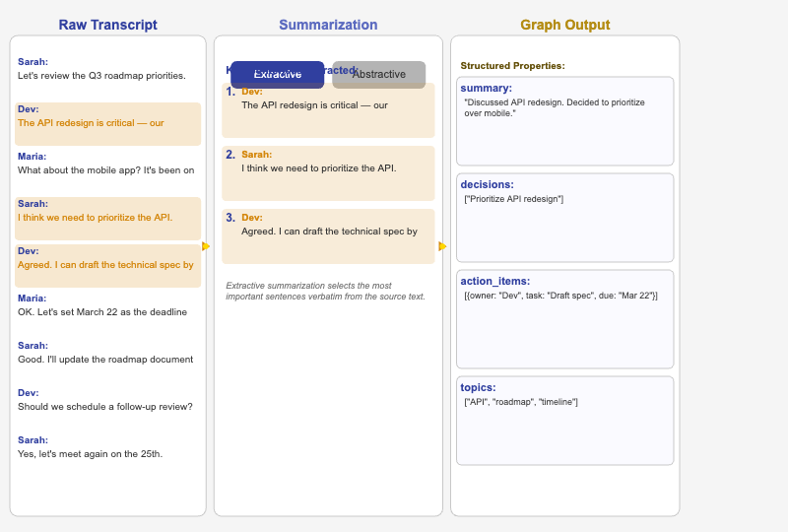Image resolution: width=788 pixels, height=532 pixels.
Task: Select extracted sentence number 3 from Dev
Action: tap(328, 236)
